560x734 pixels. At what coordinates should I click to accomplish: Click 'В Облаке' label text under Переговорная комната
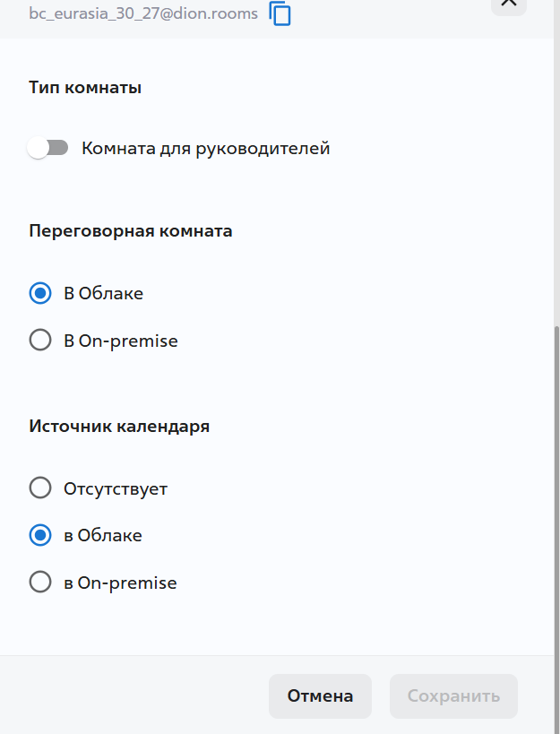[103, 293]
